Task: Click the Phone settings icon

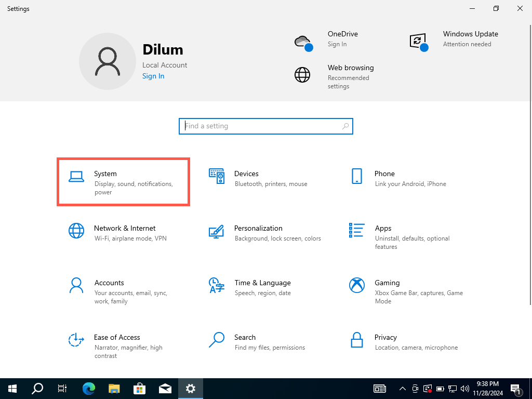Action: (357, 176)
